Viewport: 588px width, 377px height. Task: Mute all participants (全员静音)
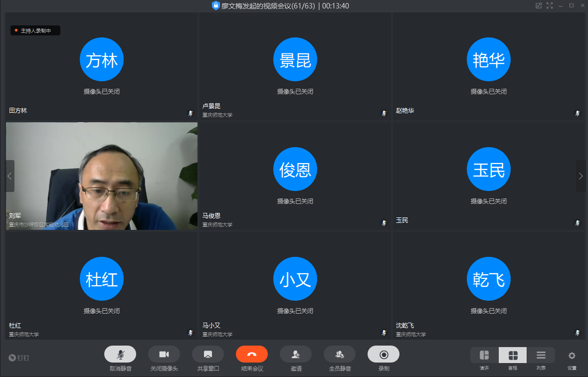pyautogui.click(x=339, y=354)
